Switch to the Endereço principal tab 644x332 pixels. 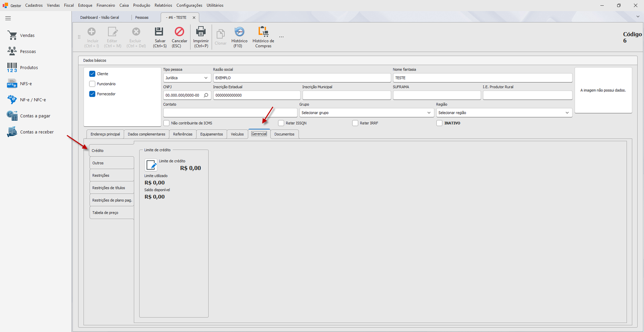(x=105, y=134)
